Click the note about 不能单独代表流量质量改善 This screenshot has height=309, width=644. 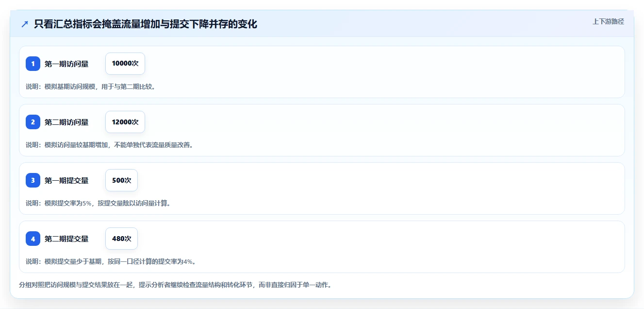point(110,145)
